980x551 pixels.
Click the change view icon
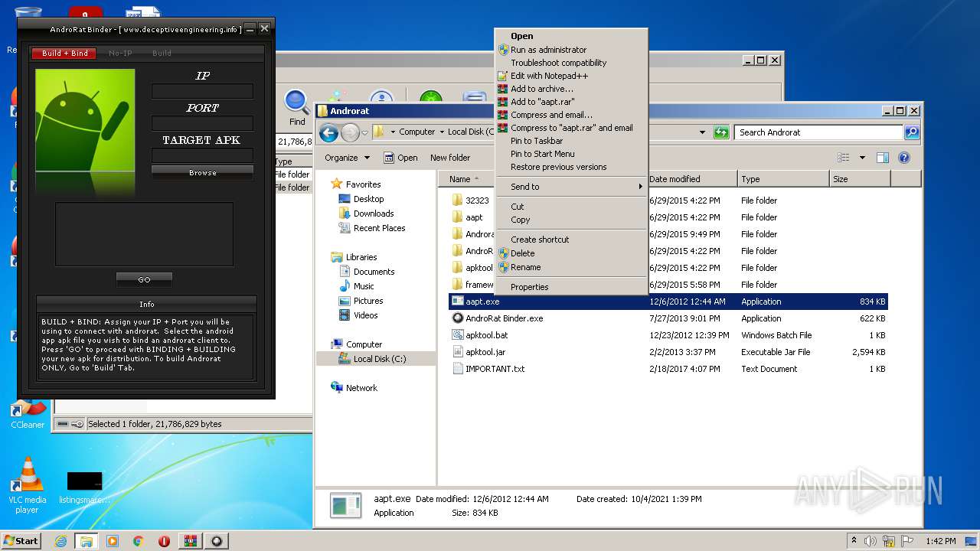[844, 158]
